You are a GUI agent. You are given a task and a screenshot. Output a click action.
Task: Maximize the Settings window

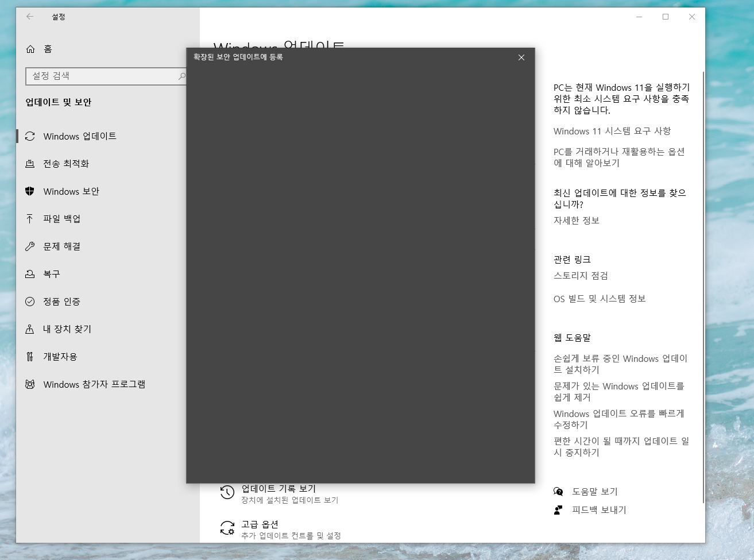[x=666, y=17]
